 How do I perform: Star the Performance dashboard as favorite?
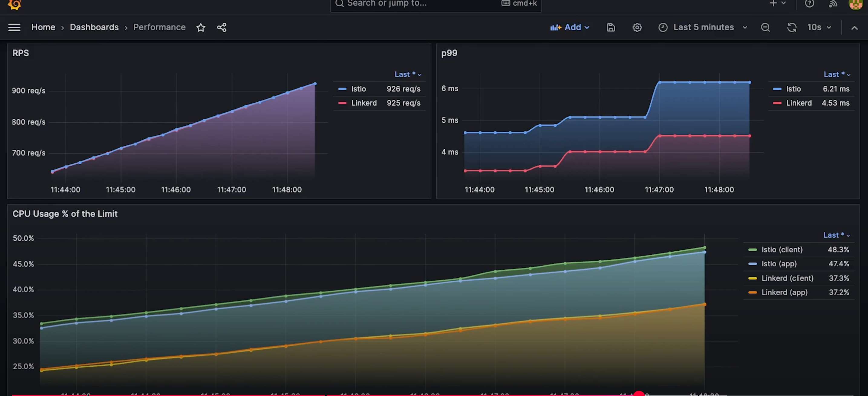click(201, 27)
